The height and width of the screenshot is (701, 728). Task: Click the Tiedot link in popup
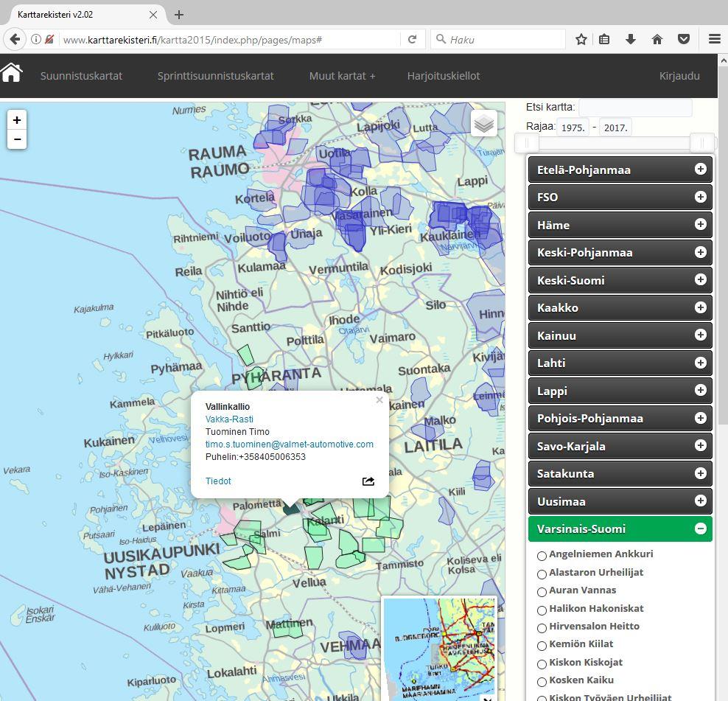pyautogui.click(x=218, y=481)
